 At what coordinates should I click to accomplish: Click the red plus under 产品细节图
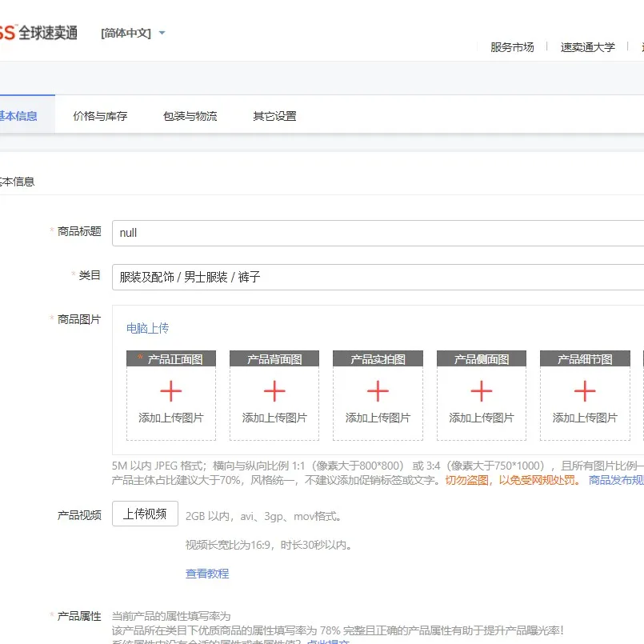(585, 391)
